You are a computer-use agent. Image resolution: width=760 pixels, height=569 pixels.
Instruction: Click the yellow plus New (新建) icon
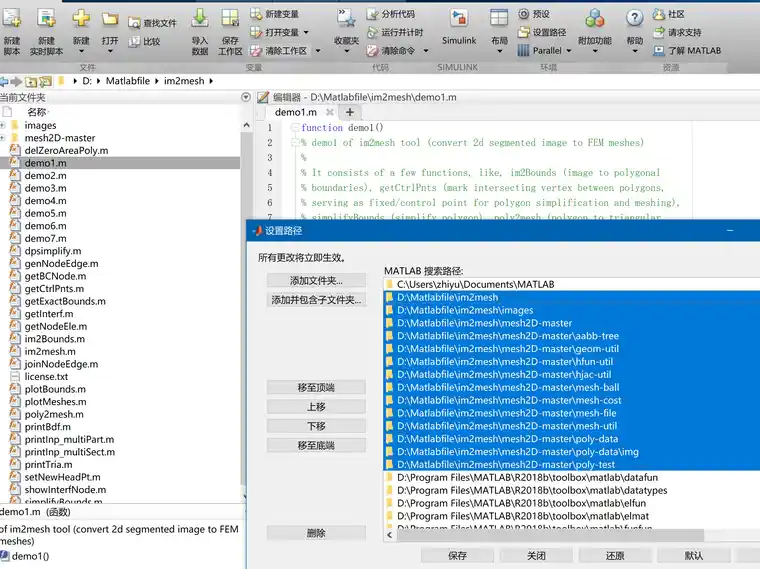click(81, 18)
